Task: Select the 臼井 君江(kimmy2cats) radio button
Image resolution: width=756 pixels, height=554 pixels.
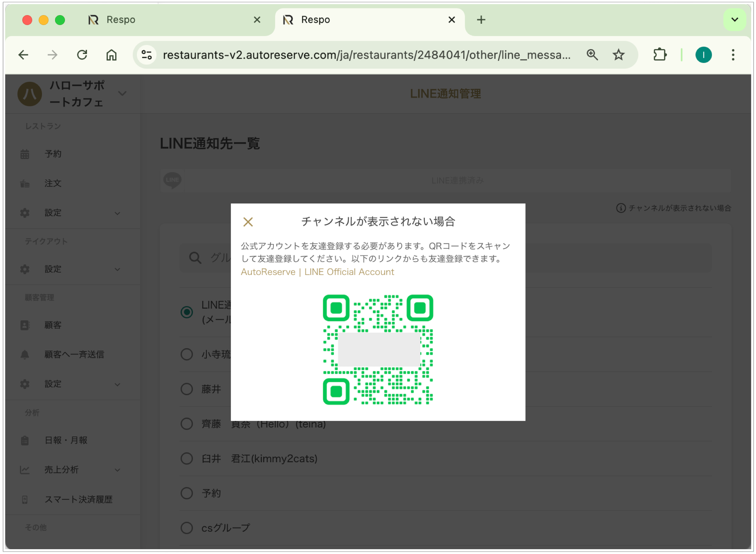Action: [x=187, y=458]
